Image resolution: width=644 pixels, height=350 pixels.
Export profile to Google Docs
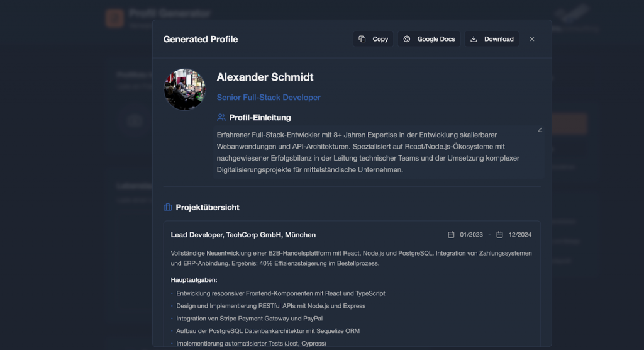(430, 39)
